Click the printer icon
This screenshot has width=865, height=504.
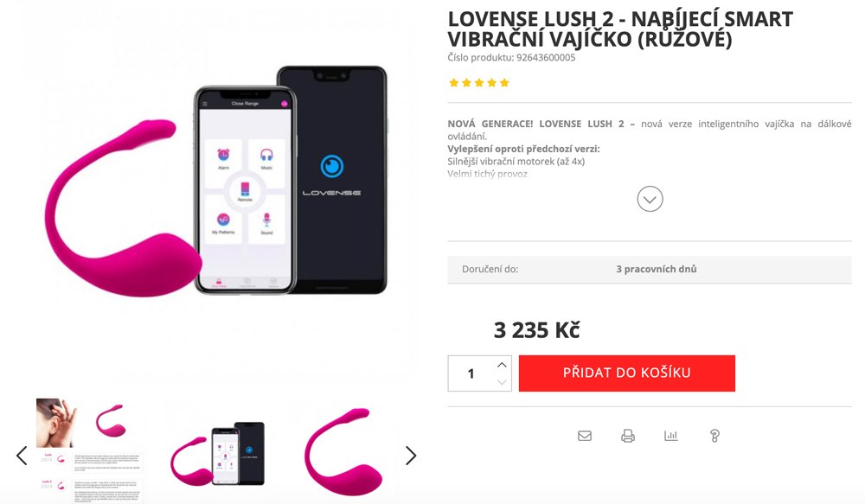628,436
